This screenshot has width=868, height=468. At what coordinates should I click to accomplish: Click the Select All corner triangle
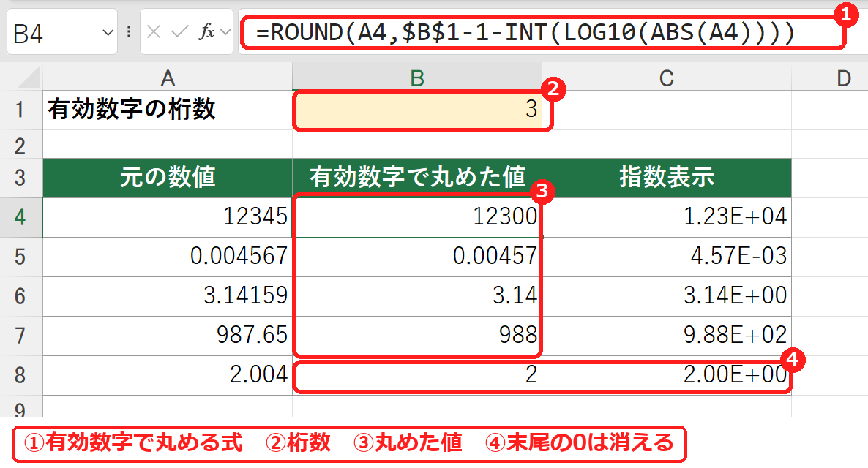(29, 78)
